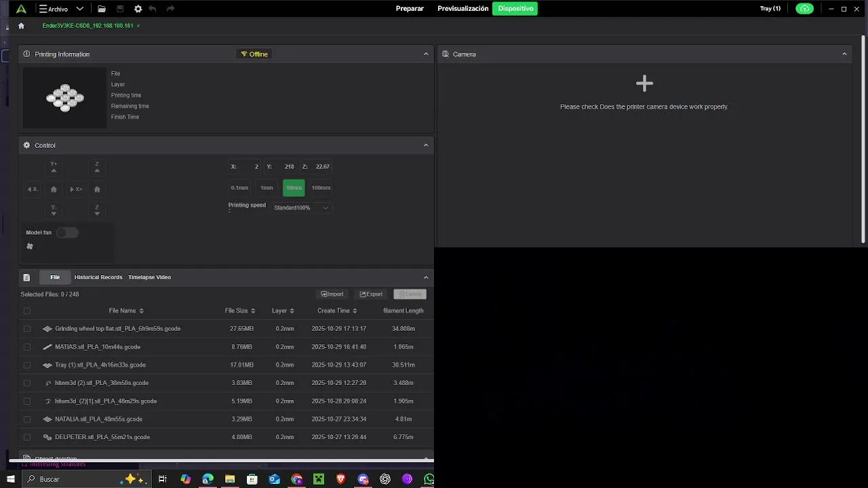
Task: Switch to the Dispositivo tab
Action: pyautogui.click(x=515, y=9)
